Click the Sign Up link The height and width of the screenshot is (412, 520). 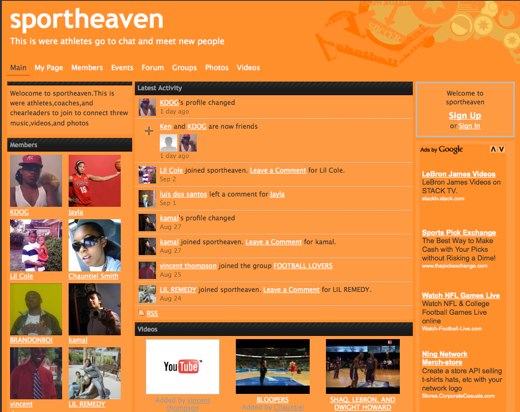click(465, 116)
